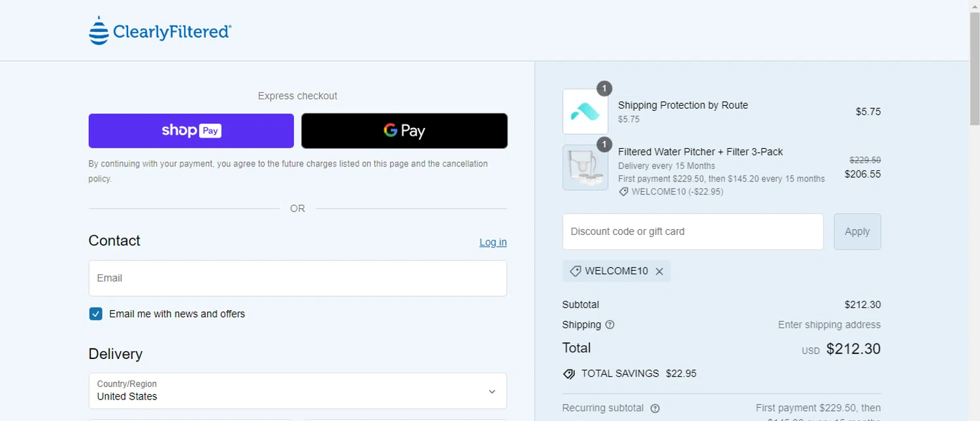Screen dimensions: 980x421
Task: Click the Delivery section heading
Action: (x=116, y=354)
